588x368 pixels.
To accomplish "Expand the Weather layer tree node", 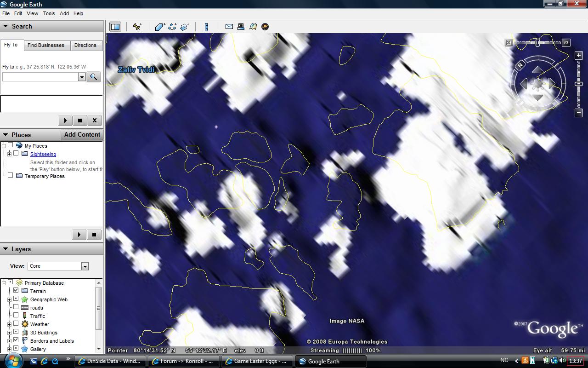I will click(x=9, y=324).
